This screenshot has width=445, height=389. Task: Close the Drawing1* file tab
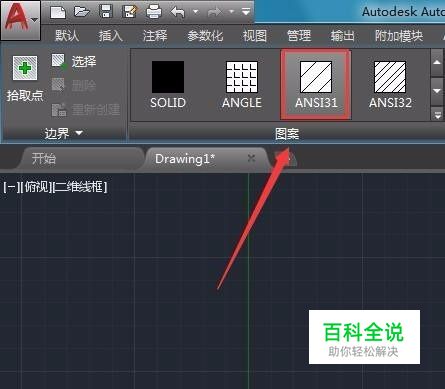(251, 158)
